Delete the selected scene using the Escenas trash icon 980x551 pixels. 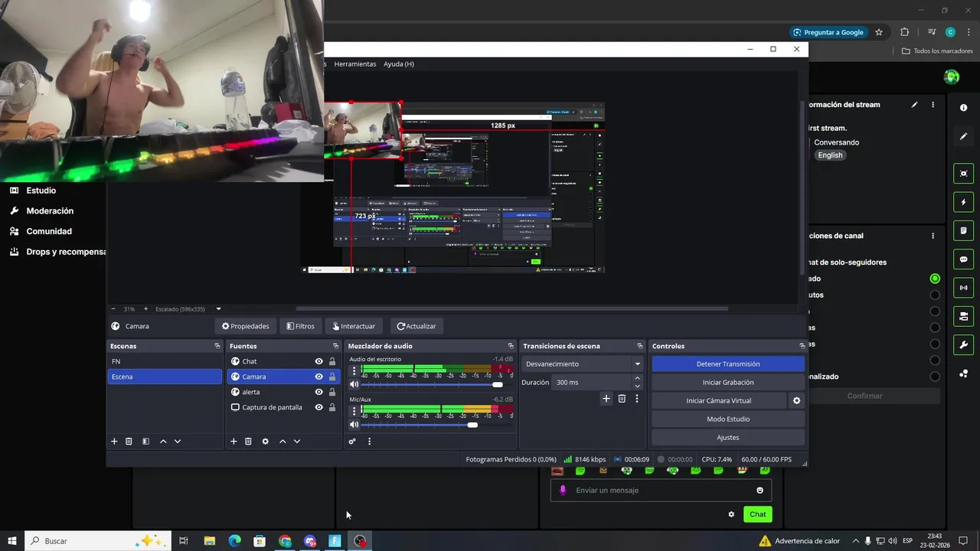[x=129, y=442]
